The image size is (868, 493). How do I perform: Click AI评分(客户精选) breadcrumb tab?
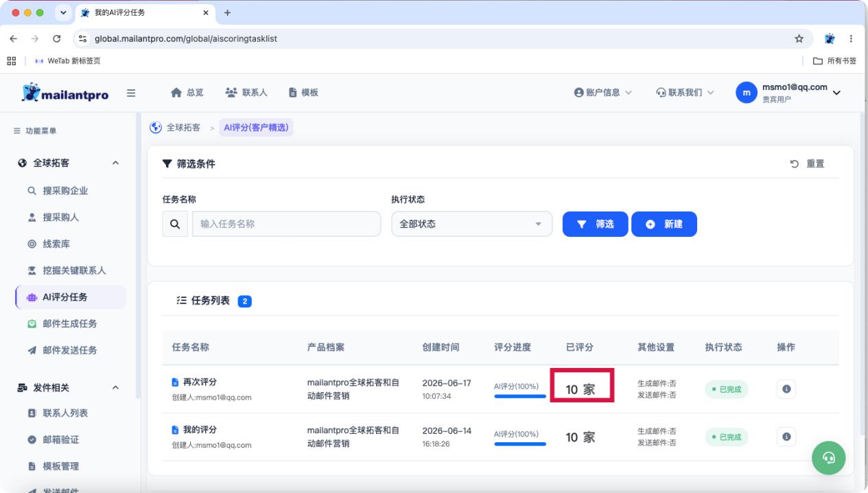click(256, 127)
